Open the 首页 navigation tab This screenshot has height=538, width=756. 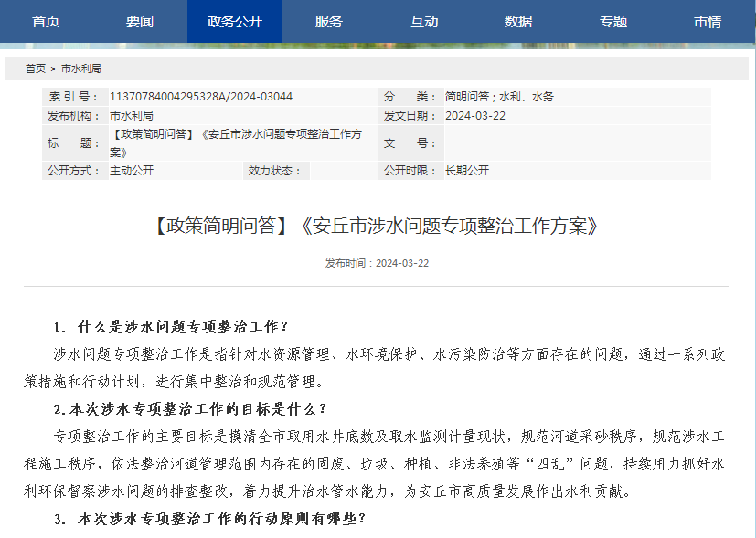46,22
